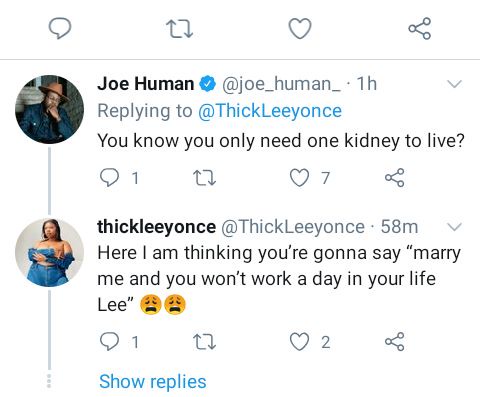Reply to Joe Human's kidney tweet

(x=110, y=177)
